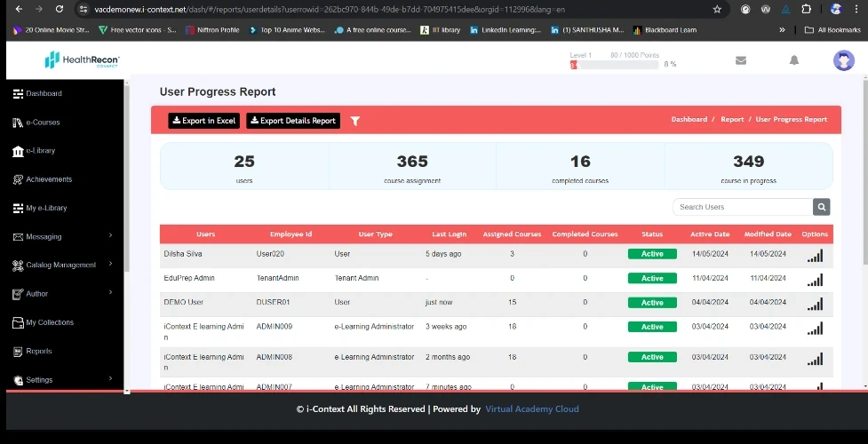
Task: Click the HealthRecon logo
Action: click(82, 59)
